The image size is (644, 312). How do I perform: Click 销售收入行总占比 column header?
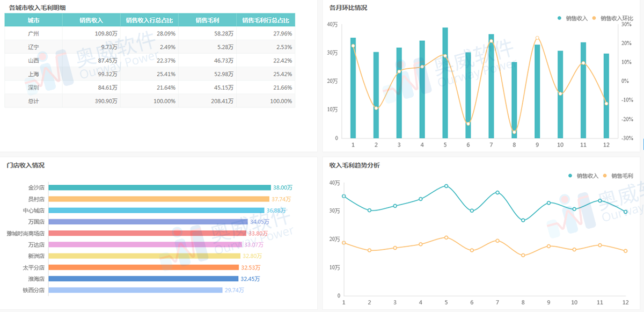tap(149, 20)
